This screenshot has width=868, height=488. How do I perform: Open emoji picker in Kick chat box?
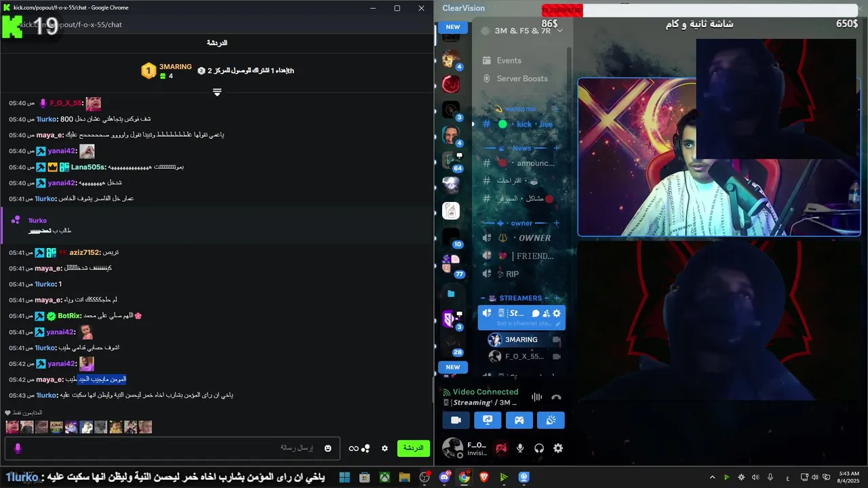pyautogui.click(x=328, y=448)
